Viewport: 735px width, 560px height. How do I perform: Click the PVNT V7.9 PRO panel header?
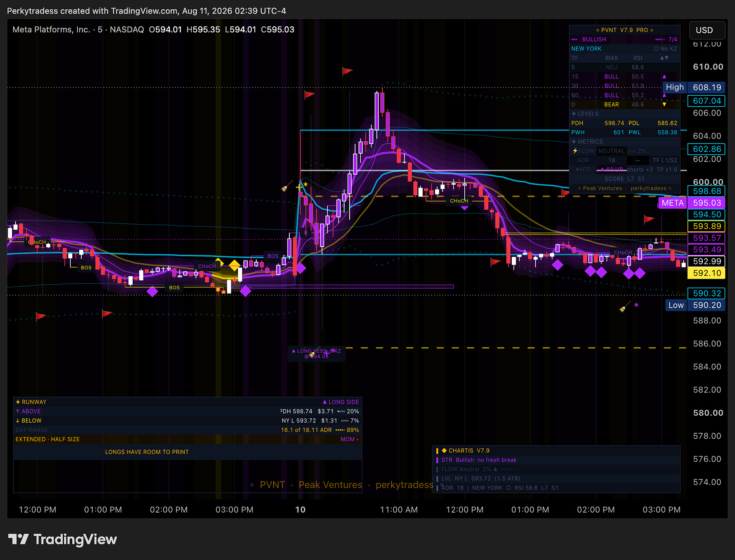coord(625,30)
